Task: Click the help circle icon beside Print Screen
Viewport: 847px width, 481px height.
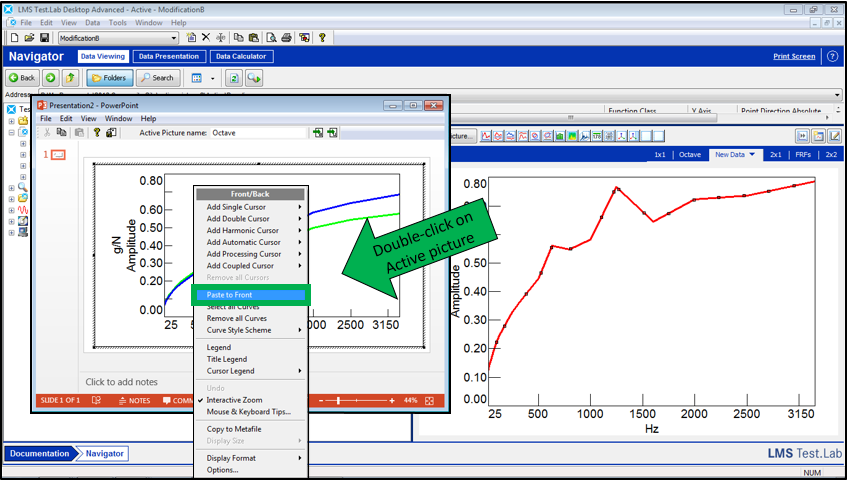Action: pos(832,56)
